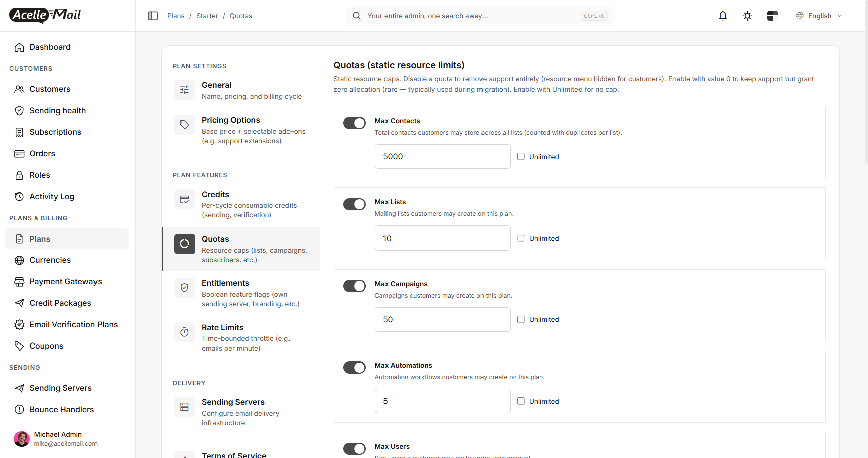The image size is (868, 458).
Task: Click the delivery Sending Servers server icon
Action: click(184, 407)
